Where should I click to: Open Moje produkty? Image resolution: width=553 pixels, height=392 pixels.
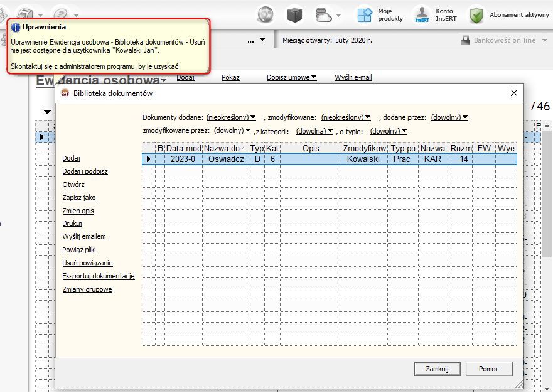(x=380, y=15)
